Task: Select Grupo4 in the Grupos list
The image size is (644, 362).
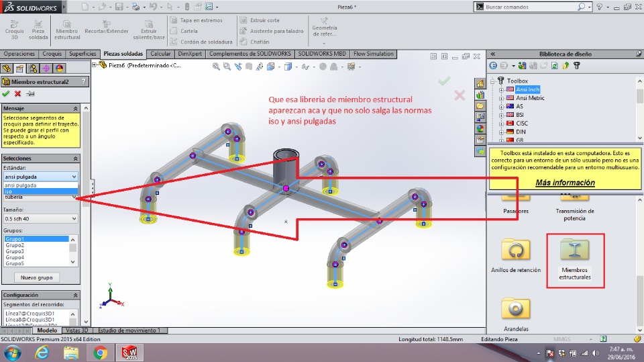Action: pos(15,257)
